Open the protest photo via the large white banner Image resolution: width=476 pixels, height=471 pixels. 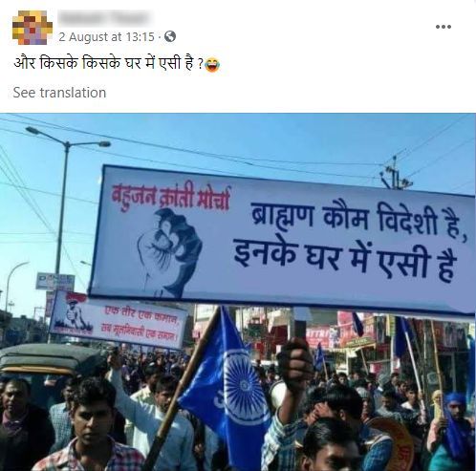click(282, 241)
